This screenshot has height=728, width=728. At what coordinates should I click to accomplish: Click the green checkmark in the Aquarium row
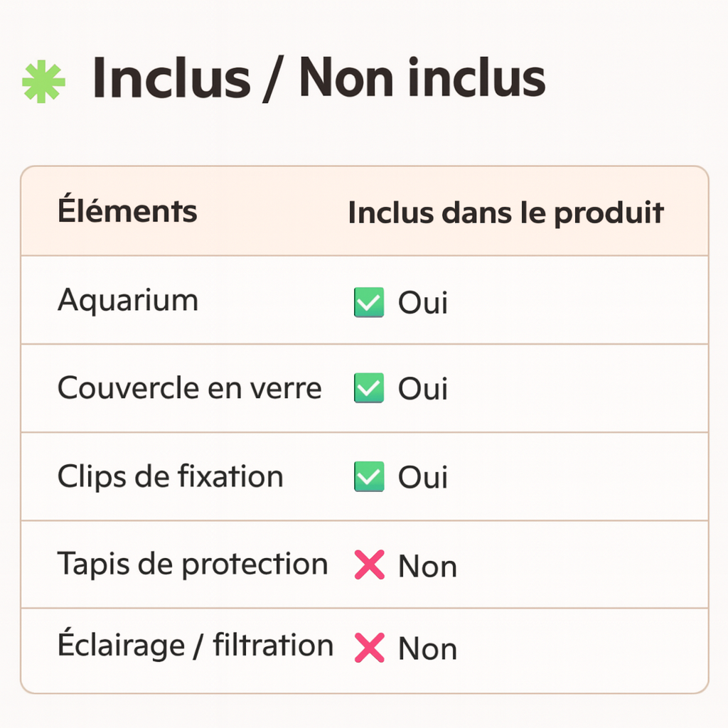click(x=368, y=302)
